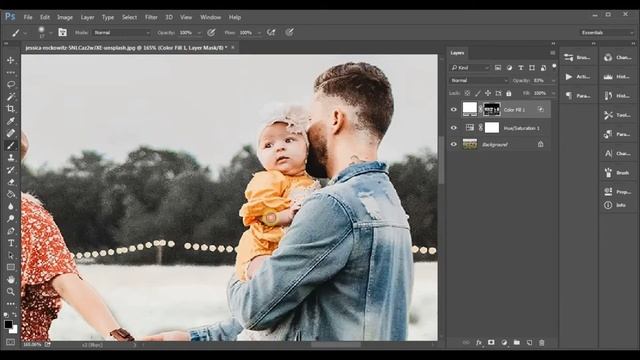
Task: Open the Channels collapsed panel
Action: coord(618,58)
